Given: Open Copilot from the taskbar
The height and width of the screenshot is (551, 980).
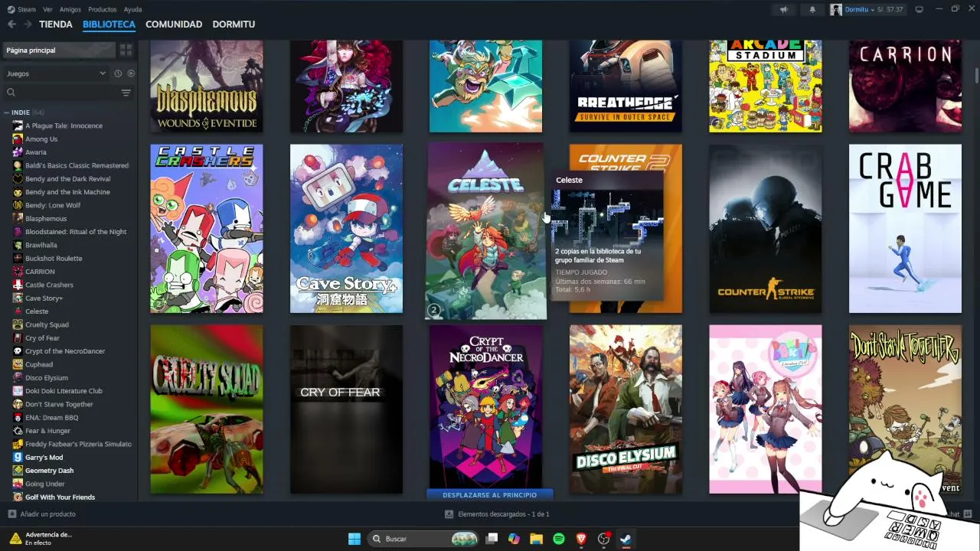Looking at the screenshot, I should [x=514, y=539].
